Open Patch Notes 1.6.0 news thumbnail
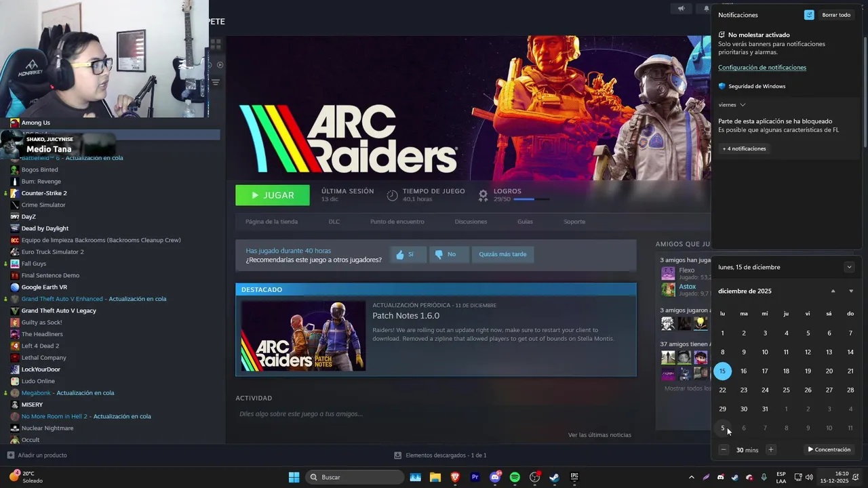The height and width of the screenshot is (488, 868). coord(303,335)
